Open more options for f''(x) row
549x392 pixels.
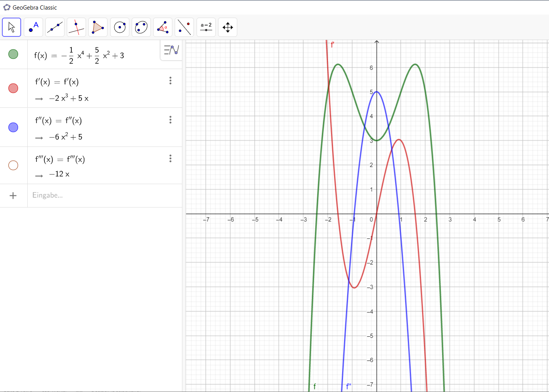tap(170, 120)
